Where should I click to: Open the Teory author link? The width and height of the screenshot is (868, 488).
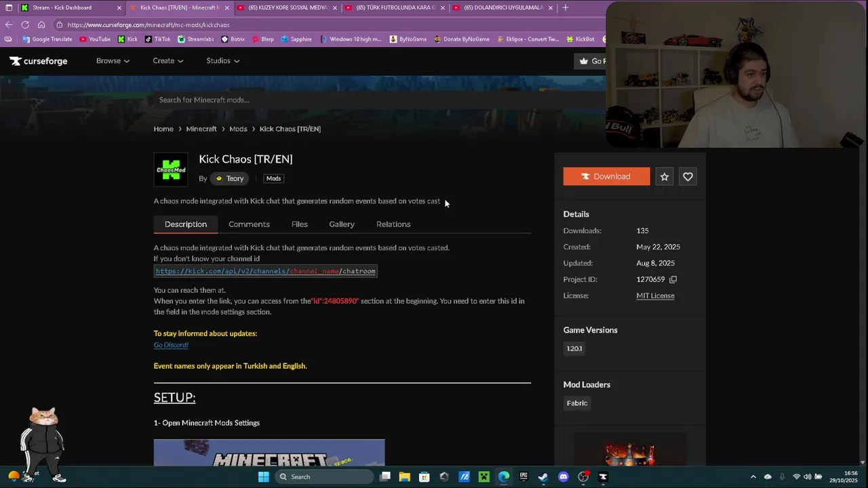(230, 179)
